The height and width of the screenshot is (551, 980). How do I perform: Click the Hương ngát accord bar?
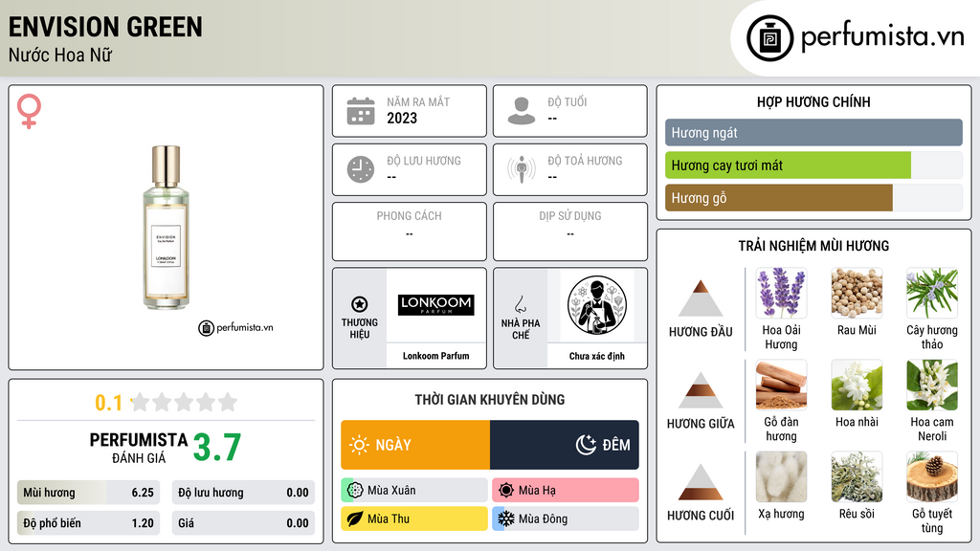[813, 132]
